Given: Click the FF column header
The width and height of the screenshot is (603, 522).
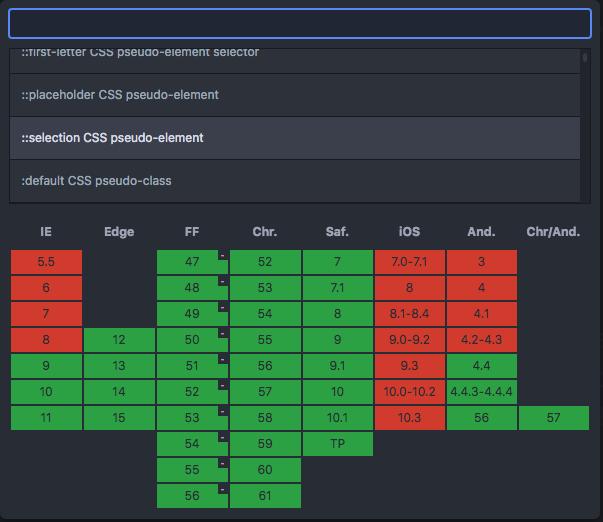Looking at the screenshot, I should [192, 232].
